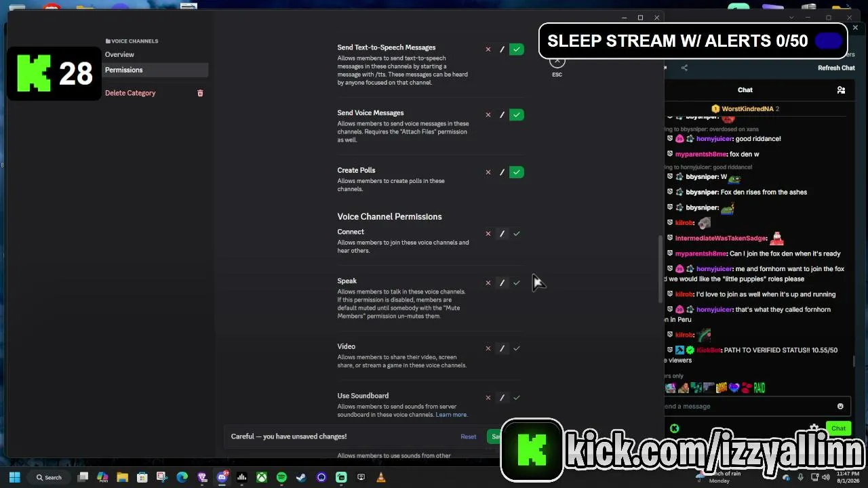868x488 pixels.
Task: Switch to Discord on the taskbar
Action: coord(222,477)
